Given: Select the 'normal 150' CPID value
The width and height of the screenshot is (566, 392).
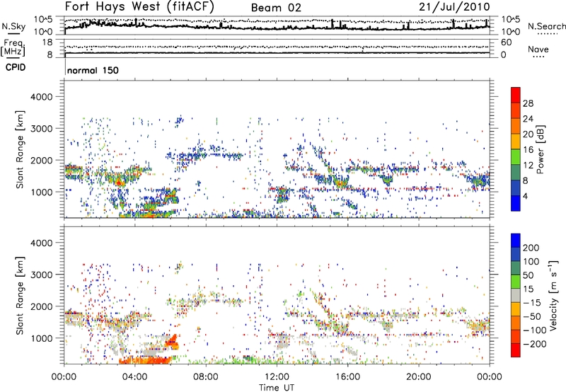Looking at the screenshot, I should pyautogui.click(x=93, y=70).
